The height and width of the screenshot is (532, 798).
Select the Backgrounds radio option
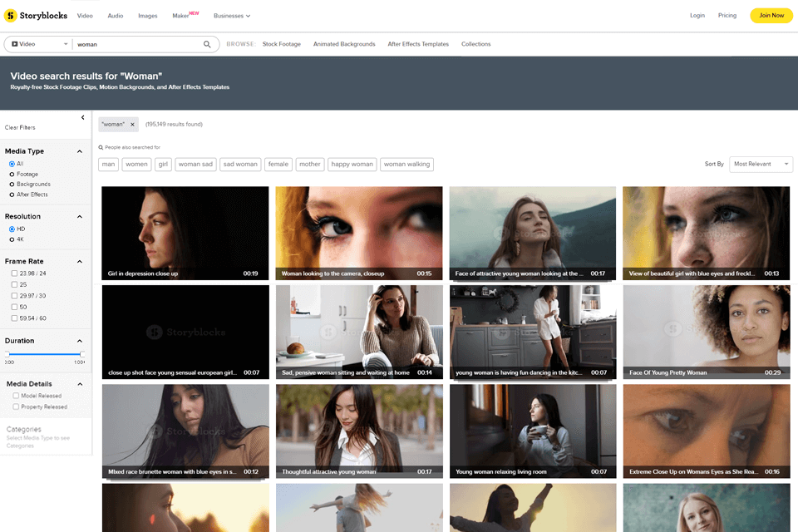pos(12,185)
